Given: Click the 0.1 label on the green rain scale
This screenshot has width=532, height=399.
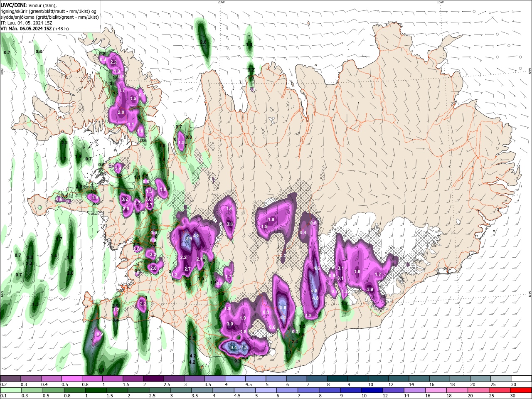Looking at the screenshot, I should pyautogui.click(x=3, y=396).
